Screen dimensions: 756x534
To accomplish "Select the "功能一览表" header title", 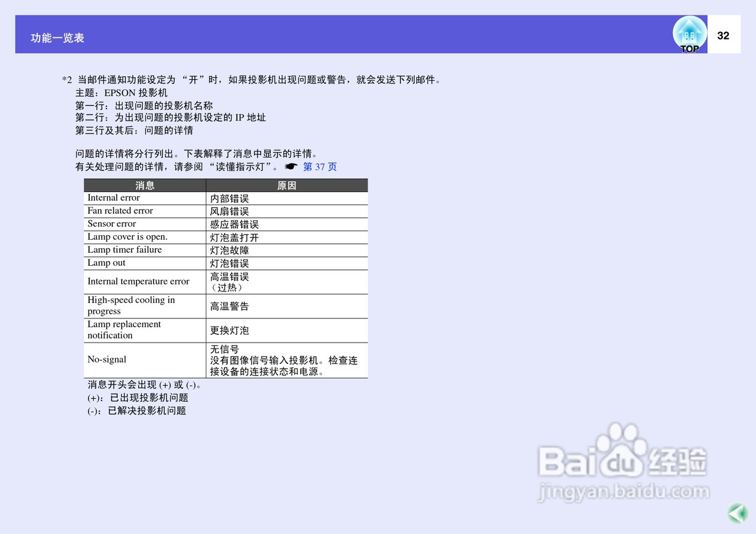I will point(57,38).
